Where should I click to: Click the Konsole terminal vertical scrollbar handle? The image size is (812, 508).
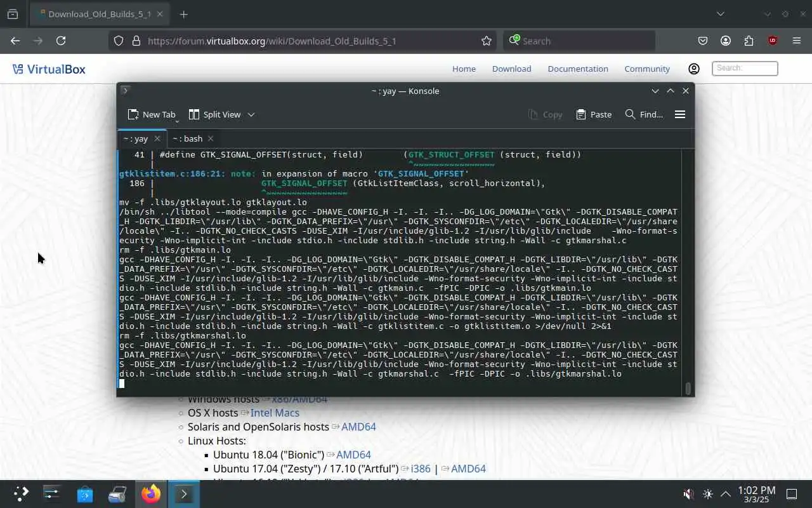point(688,389)
